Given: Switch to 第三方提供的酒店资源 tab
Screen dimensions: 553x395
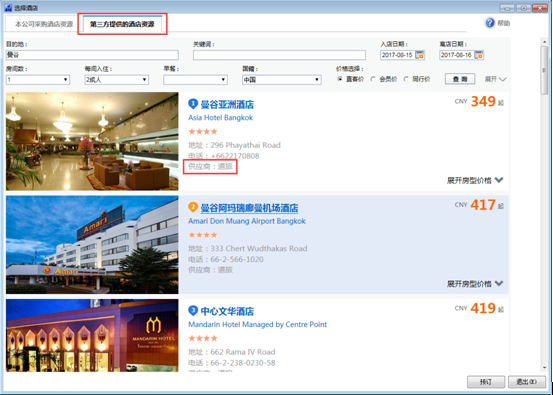Looking at the screenshot, I should tap(122, 24).
